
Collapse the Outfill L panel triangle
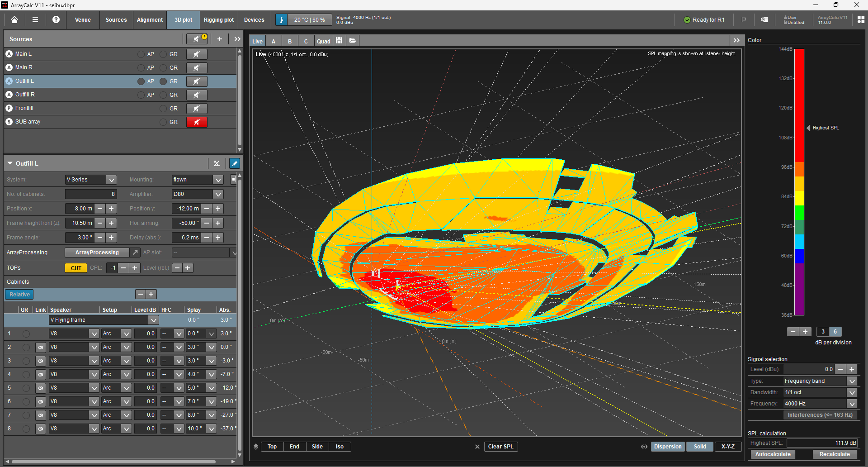(x=10, y=163)
